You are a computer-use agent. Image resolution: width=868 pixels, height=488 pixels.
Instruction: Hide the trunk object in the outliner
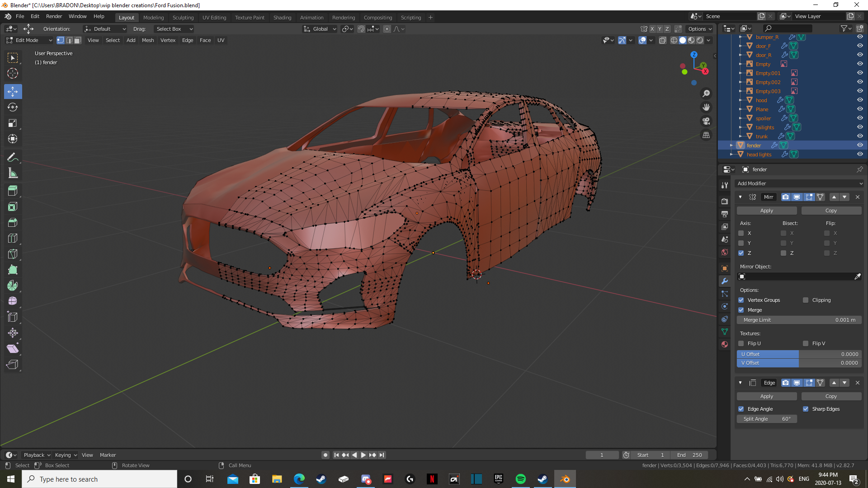860,136
